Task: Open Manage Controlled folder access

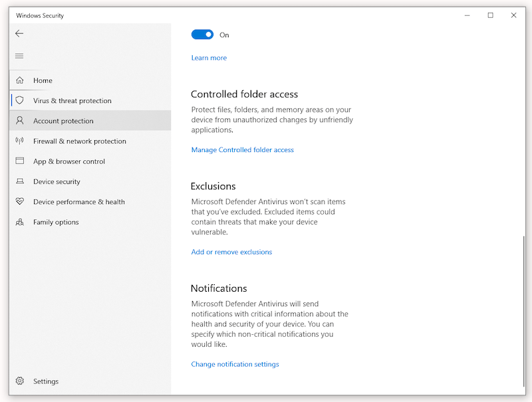Action: click(x=242, y=150)
